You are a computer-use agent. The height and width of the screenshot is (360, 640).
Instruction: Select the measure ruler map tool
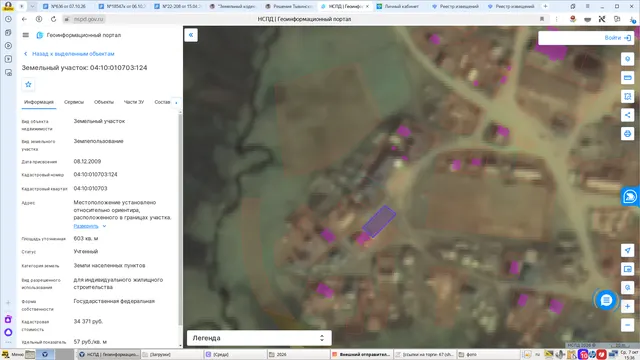coord(627,78)
